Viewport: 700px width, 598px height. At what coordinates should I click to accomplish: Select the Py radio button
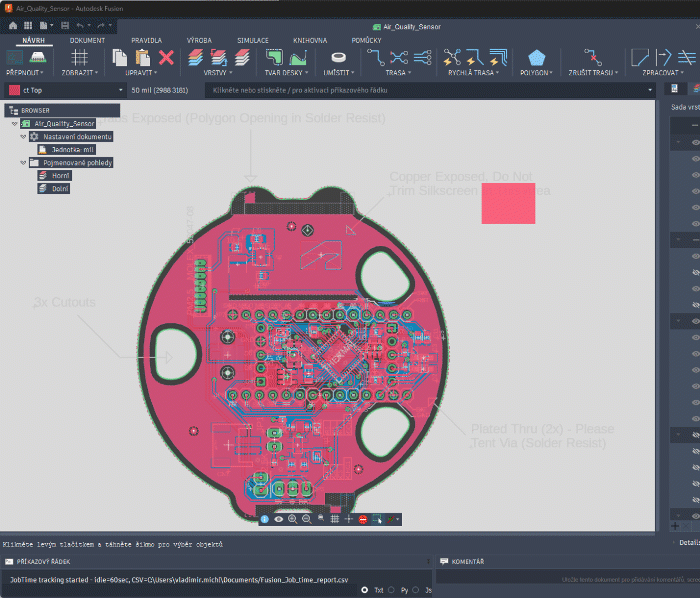tap(391, 590)
